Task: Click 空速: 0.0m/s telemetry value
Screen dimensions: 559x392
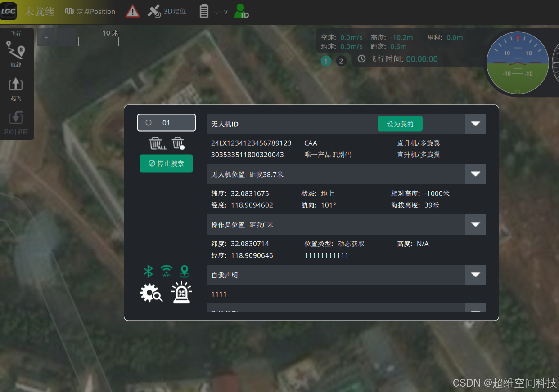Action: pyautogui.click(x=342, y=37)
